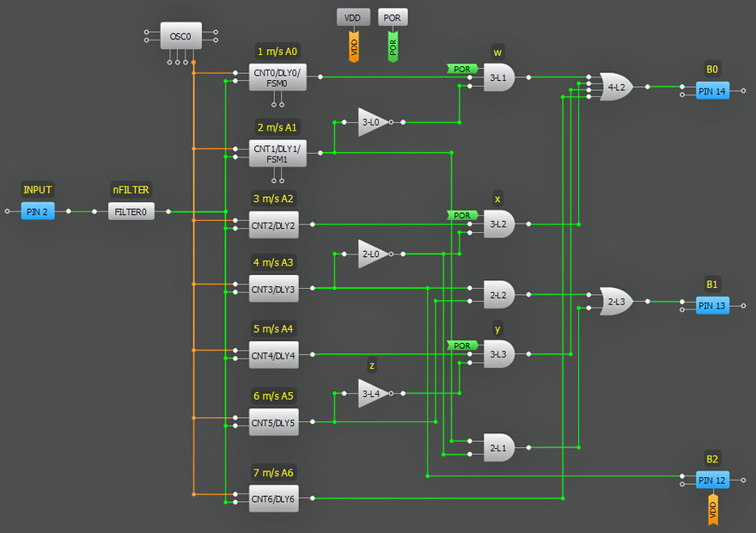Viewport: 756px width, 533px height.
Task: Click the FILTER0 block
Action: pyautogui.click(x=131, y=211)
